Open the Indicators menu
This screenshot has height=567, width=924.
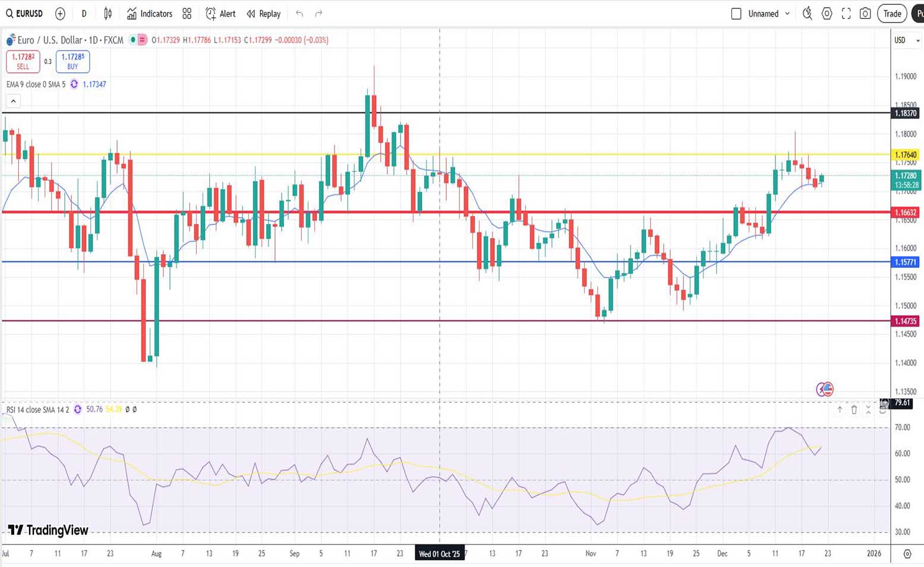click(150, 14)
